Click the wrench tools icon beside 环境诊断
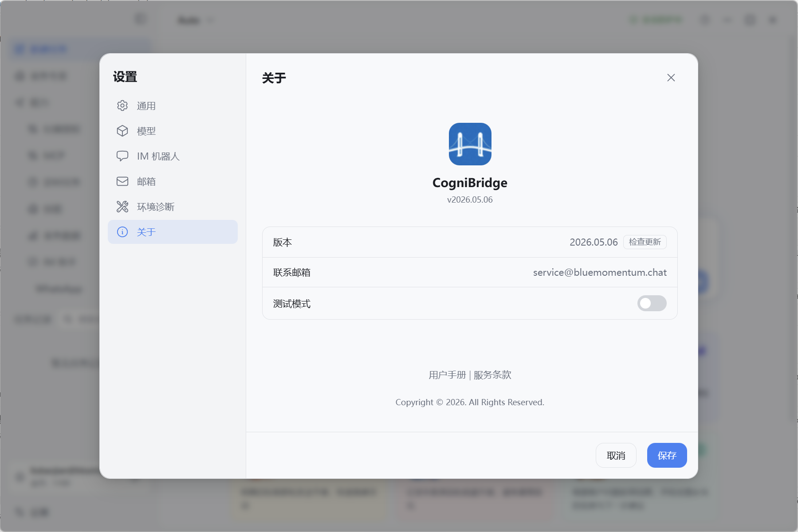798x532 pixels. [x=122, y=207]
